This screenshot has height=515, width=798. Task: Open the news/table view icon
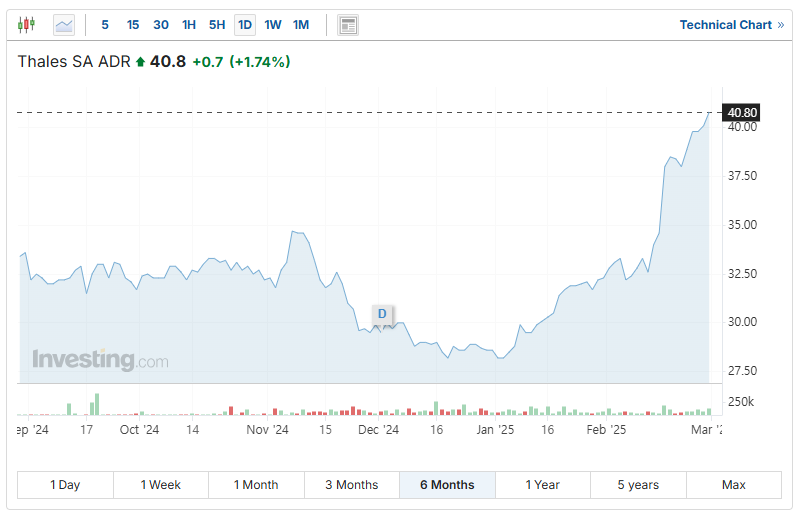tap(348, 25)
